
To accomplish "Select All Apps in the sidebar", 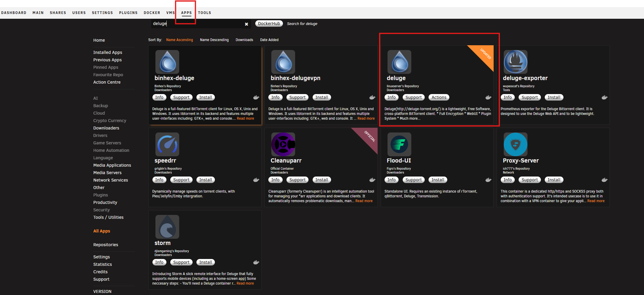I will click(102, 231).
